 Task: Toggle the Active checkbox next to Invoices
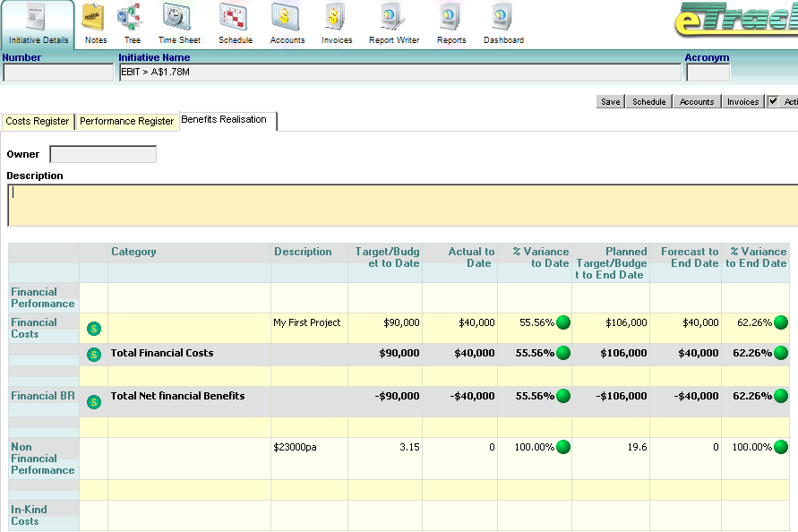click(773, 101)
